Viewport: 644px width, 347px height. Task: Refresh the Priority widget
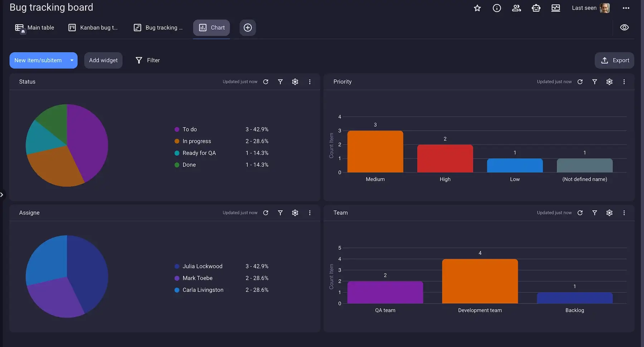[580, 82]
